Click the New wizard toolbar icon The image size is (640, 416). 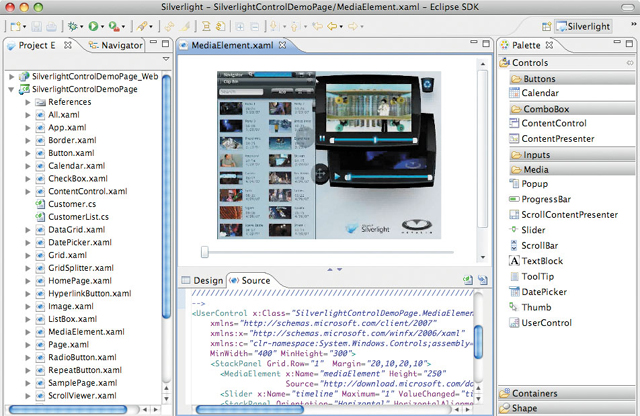(x=16, y=27)
